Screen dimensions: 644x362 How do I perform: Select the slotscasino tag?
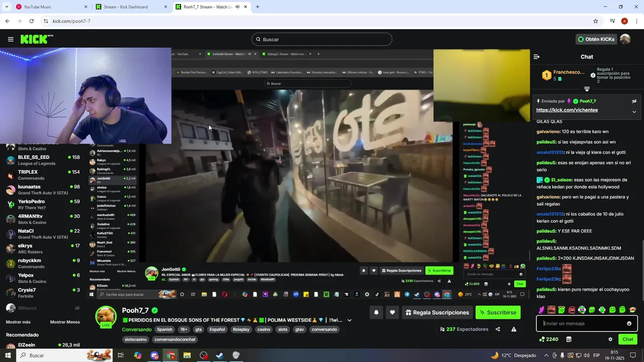click(136, 339)
